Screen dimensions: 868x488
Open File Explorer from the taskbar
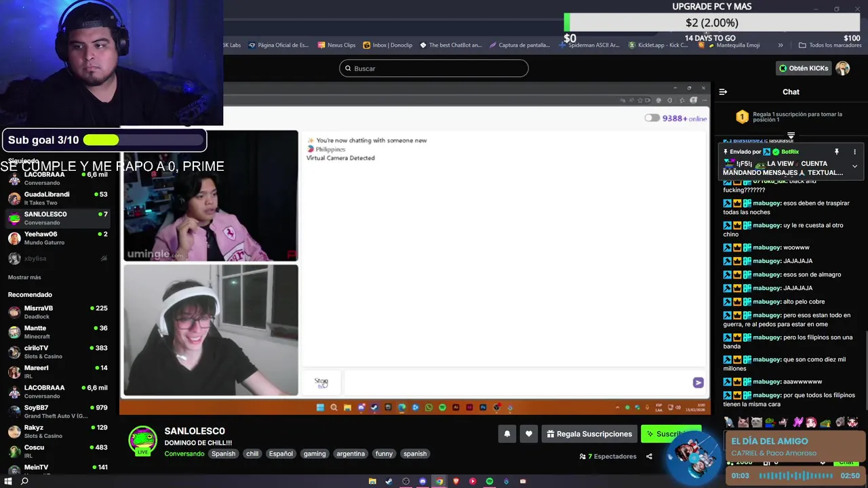click(x=372, y=481)
